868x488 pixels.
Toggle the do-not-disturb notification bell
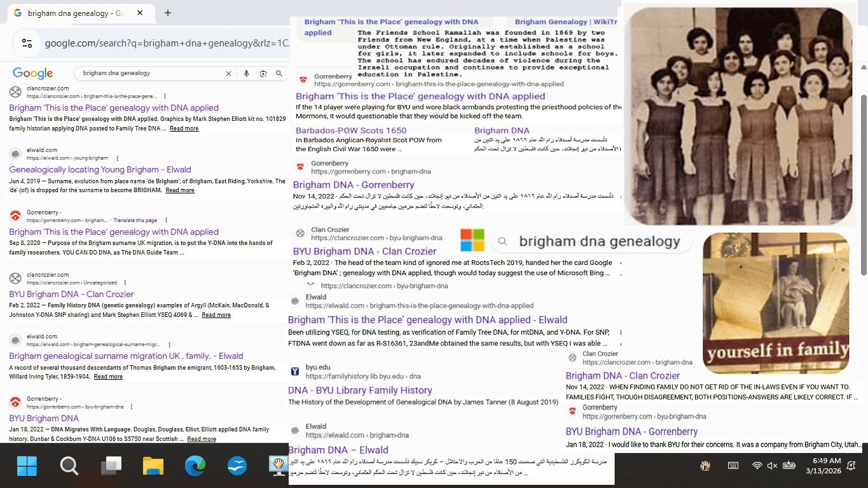pyautogui.click(x=850, y=466)
